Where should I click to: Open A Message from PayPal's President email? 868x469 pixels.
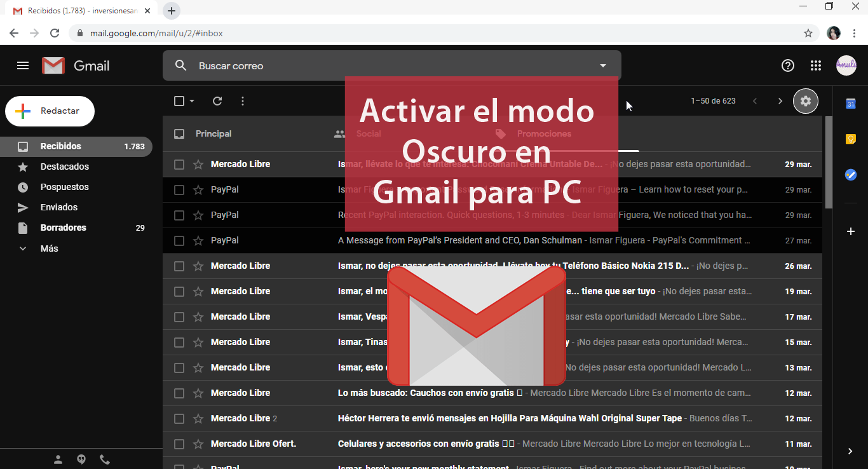(492, 241)
